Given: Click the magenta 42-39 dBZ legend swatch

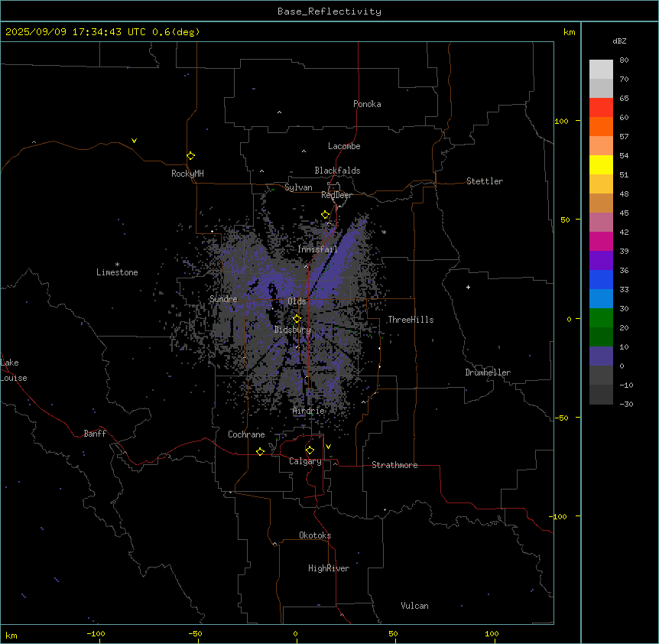Looking at the screenshot, I should 601,241.
